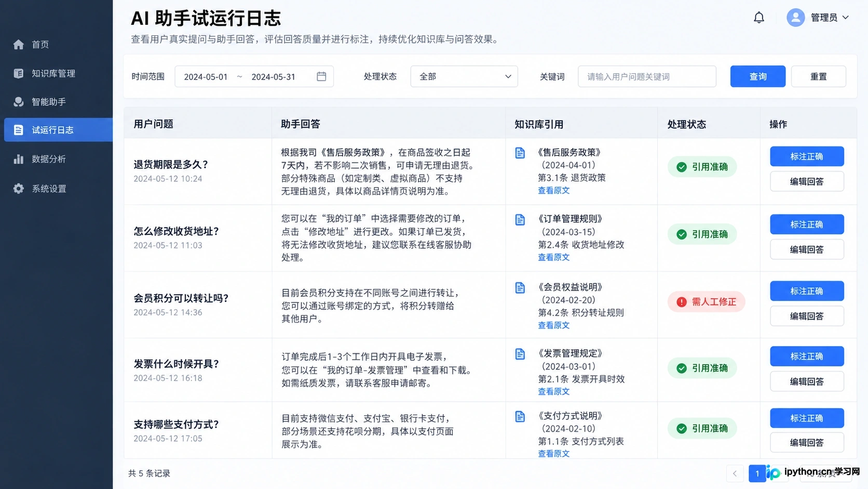
Task: Click the document icon beside《发票管理规定》
Action: [x=520, y=354]
